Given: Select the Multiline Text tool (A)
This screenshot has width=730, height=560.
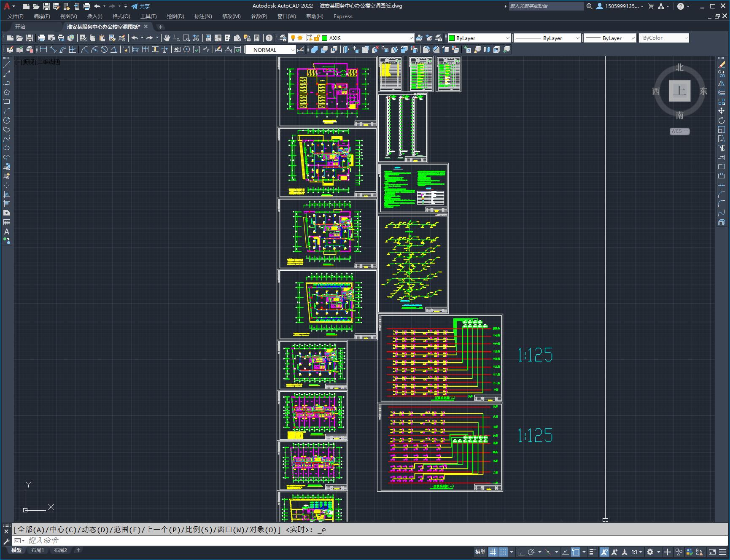Looking at the screenshot, I should [7, 232].
